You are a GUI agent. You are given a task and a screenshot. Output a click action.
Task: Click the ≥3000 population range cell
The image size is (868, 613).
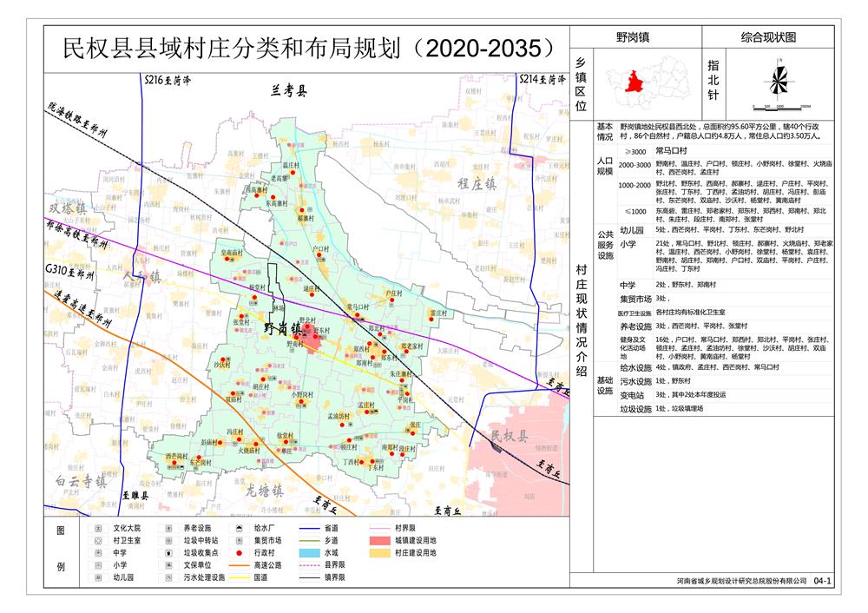pyautogui.click(x=635, y=152)
